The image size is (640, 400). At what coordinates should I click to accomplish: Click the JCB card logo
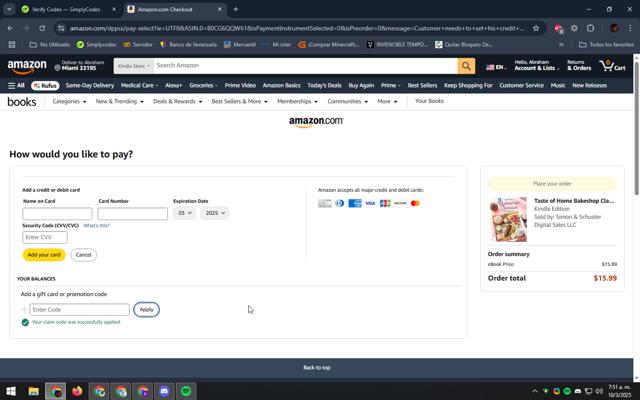pos(385,203)
